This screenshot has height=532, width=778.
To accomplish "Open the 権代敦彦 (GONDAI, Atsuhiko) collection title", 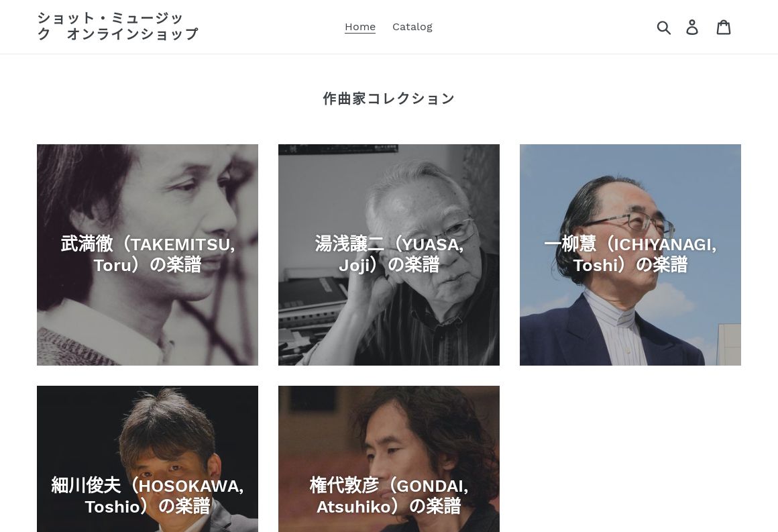I will [389, 496].
